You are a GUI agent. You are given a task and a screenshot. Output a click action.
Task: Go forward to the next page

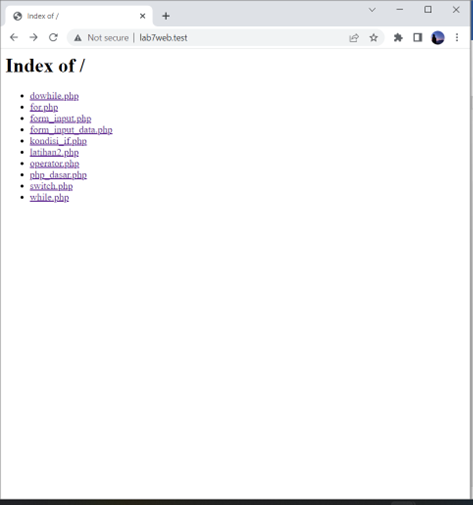[x=34, y=37]
